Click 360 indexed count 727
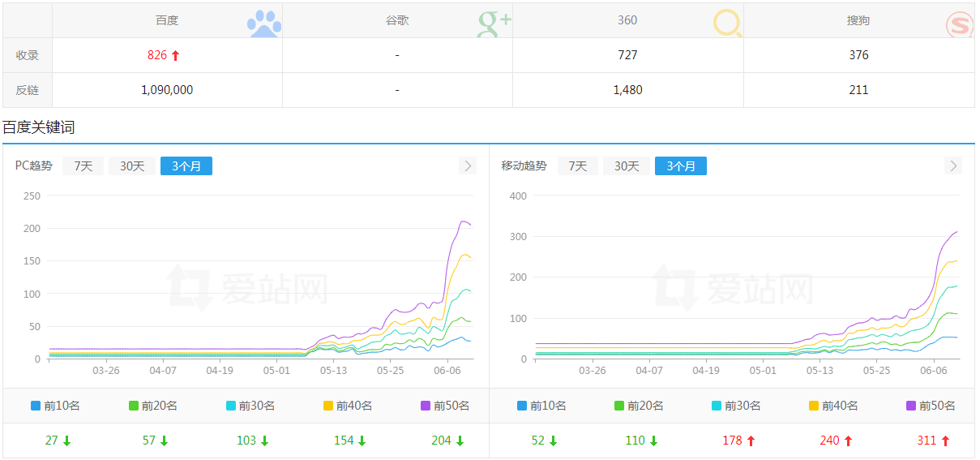 [627, 55]
